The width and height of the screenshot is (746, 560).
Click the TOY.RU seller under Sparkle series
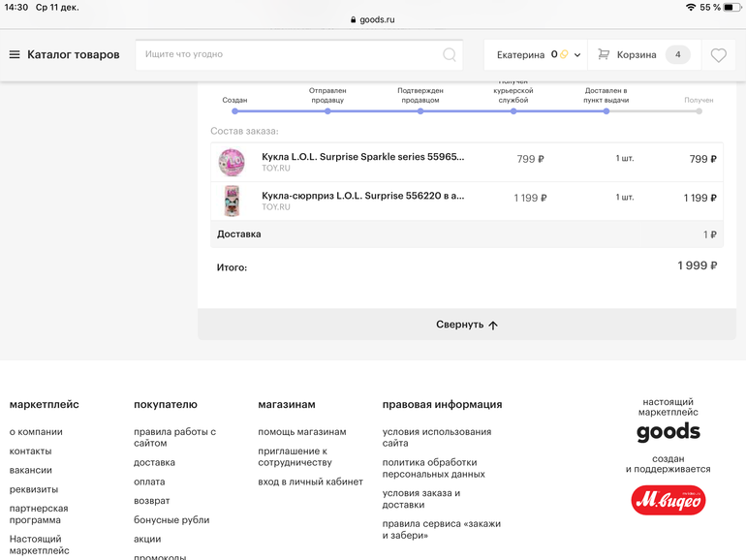(x=276, y=168)
